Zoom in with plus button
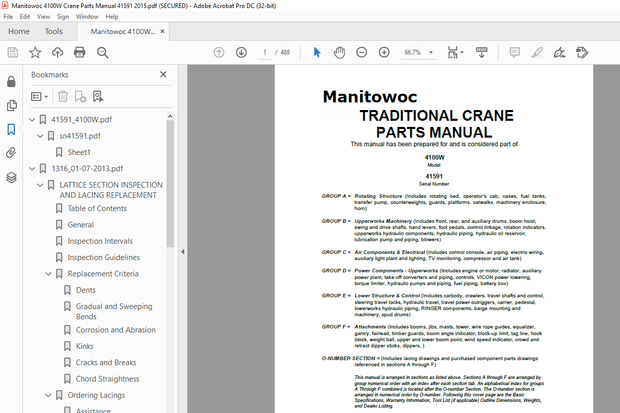This screenshot has height=413, width=620. [x=384, y=52]
